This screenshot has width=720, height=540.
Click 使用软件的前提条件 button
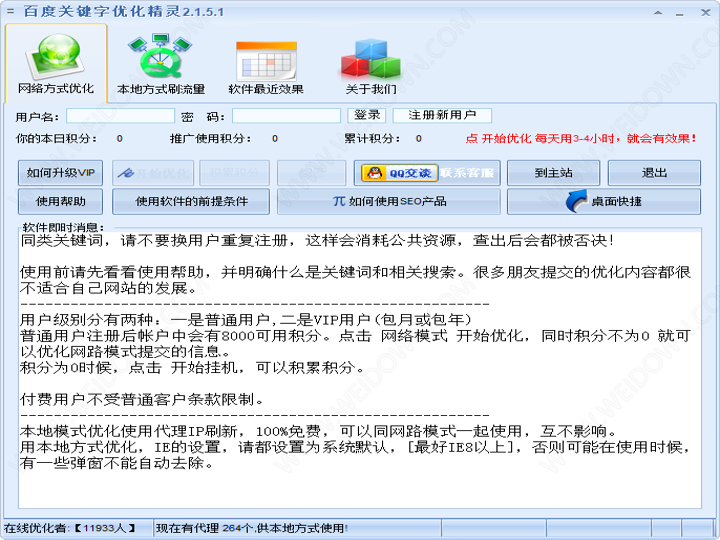tap(191, 202)
